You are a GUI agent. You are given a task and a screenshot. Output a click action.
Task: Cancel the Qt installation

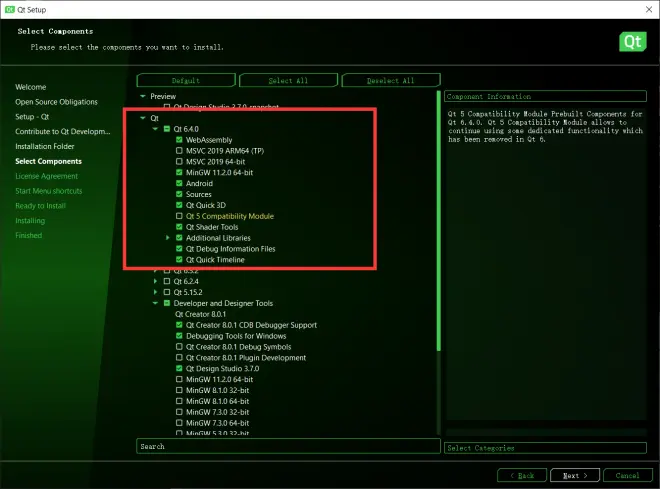click(627, 476)
